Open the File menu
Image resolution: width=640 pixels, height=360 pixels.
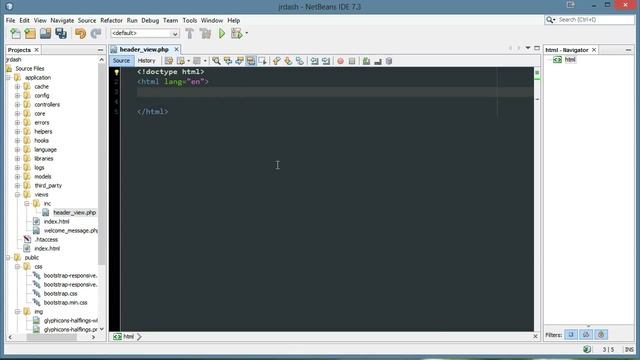10,20
